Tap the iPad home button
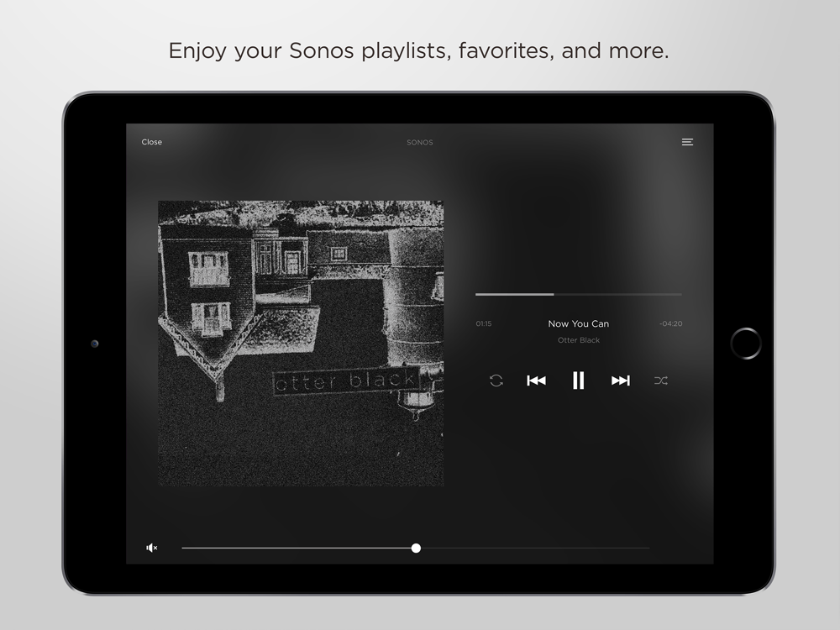840x630 pixels. pos(746,344)
